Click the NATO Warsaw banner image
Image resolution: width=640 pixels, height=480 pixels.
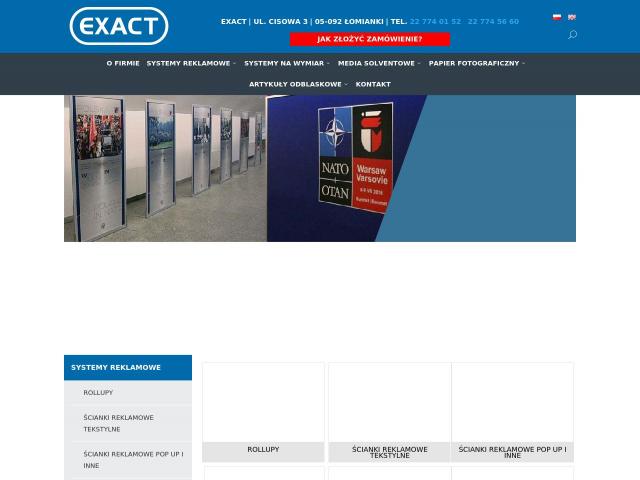pyautogui.click(x=320, y=168)
